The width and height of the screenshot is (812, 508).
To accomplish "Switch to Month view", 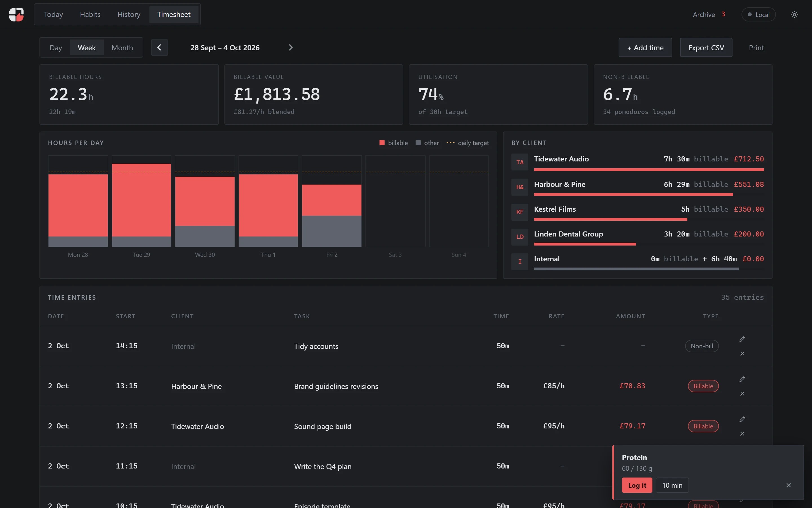I will pos(122,48).
